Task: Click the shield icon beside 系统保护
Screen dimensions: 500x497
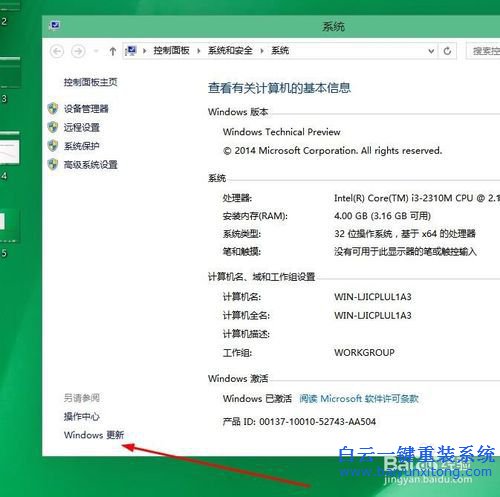Action: [53, 146]
